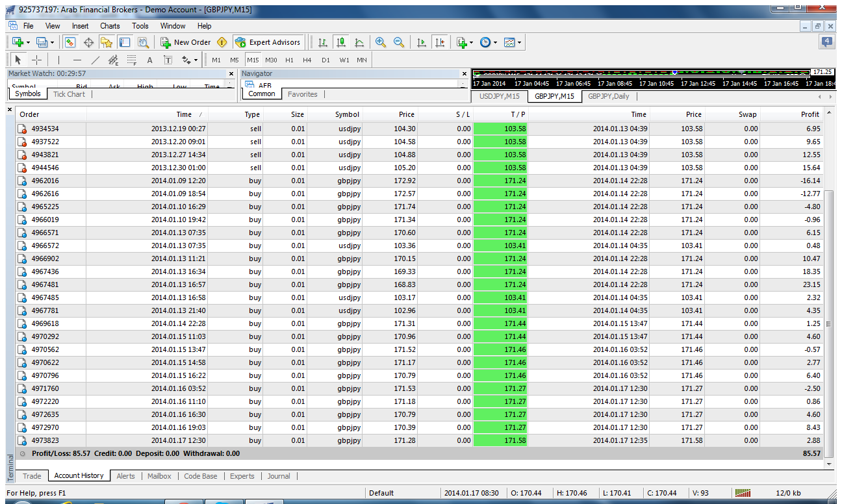
Task: Select order row 4962016
Action: (420, 181)
